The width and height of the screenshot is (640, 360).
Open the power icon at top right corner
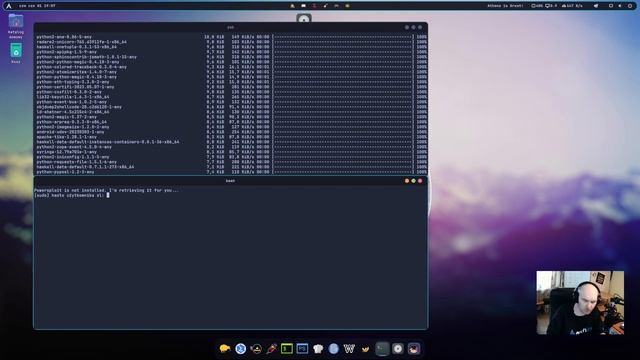coord(630,6)
